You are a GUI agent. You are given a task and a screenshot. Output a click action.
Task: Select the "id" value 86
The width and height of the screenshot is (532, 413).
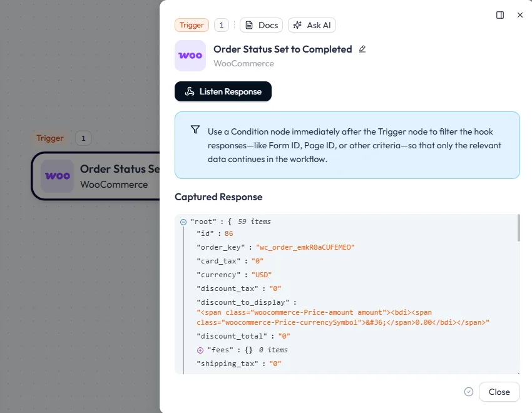(228, 233)
